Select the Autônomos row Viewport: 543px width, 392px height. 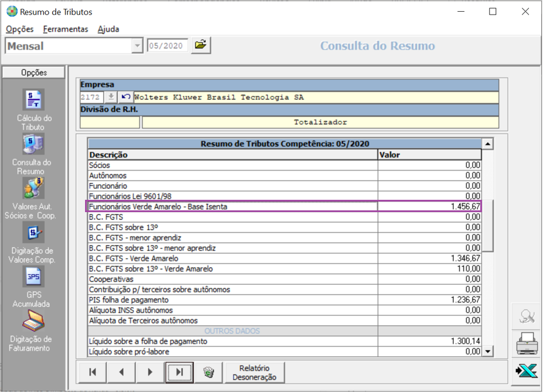point(284,175)
